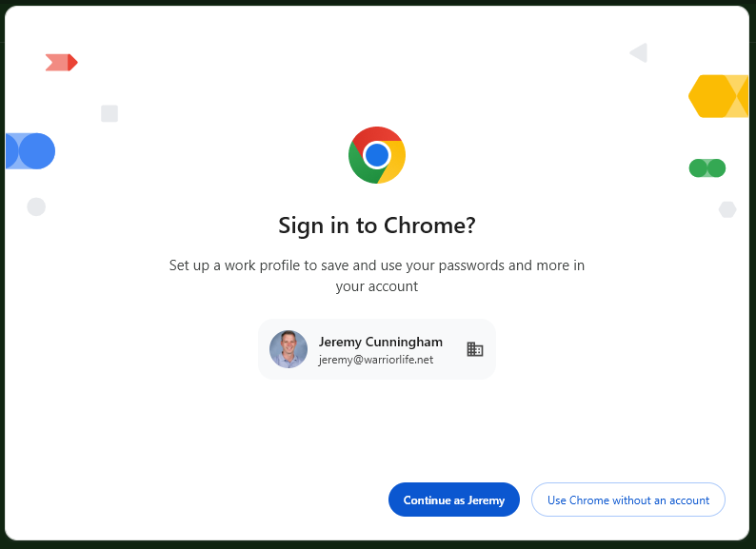Click the small grey hexagon decoration

[727, 209]
